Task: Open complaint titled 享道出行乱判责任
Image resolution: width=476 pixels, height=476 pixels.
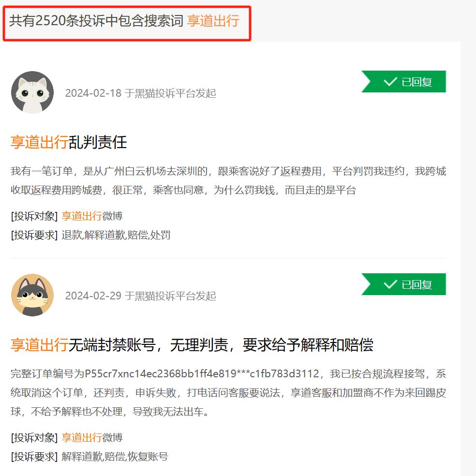Action: click(69, 142)
